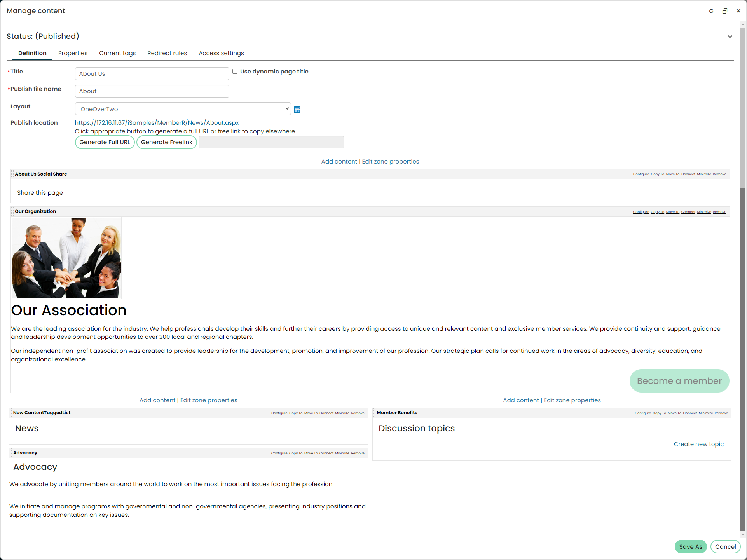This screenshot has width=747, height=560.
Task: Switch to the Definition tab
Action: (32, 53)
